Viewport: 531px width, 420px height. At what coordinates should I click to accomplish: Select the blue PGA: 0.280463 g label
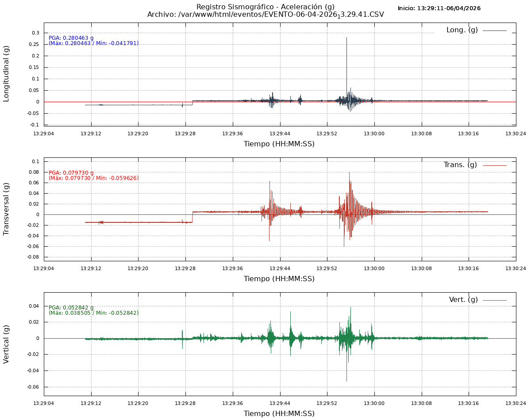coord(71,38)
